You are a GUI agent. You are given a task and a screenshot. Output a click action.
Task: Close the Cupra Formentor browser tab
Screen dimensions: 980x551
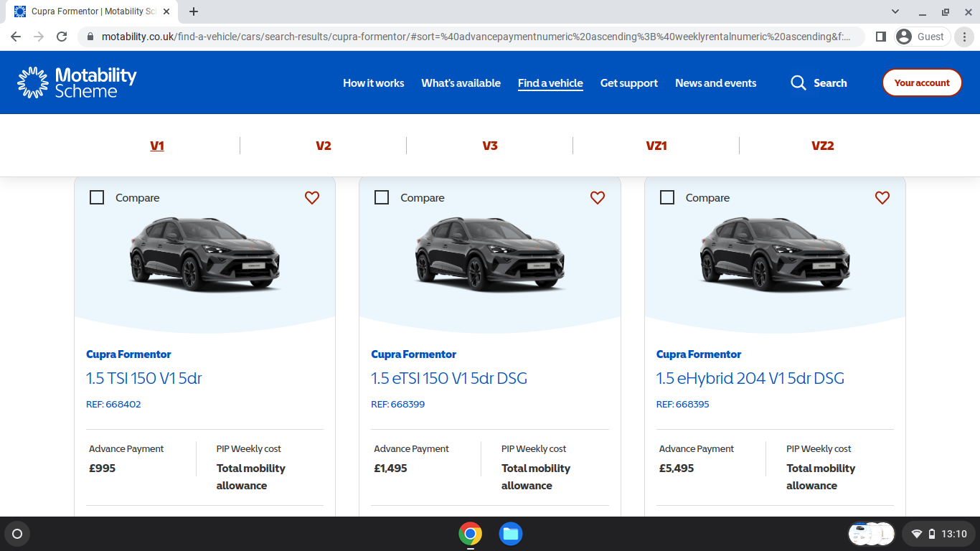pyautogui.click(x=167, y=11)
